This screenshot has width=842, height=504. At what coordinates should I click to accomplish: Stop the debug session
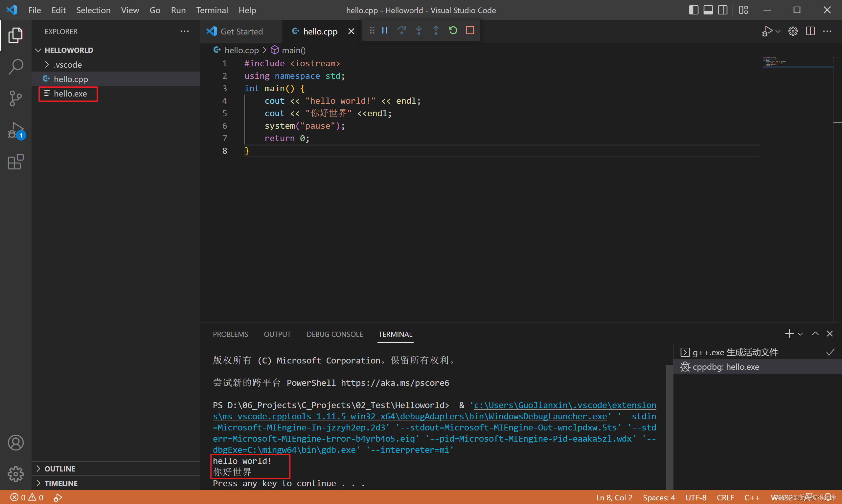470,31
